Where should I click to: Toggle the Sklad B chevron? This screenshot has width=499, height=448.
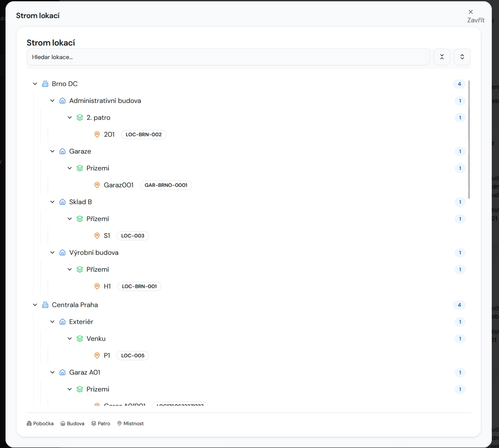(52, 202)
